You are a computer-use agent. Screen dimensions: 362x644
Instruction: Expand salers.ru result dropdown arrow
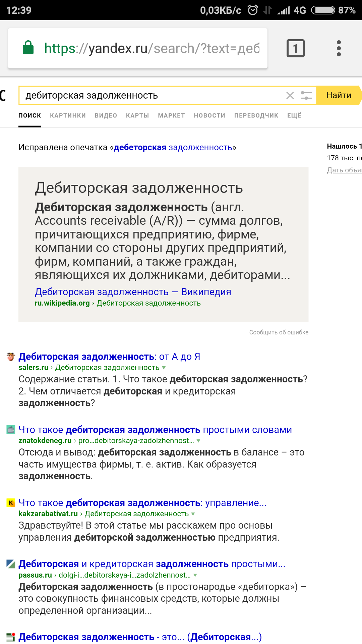pyautogui.click(x=164, y=368)
